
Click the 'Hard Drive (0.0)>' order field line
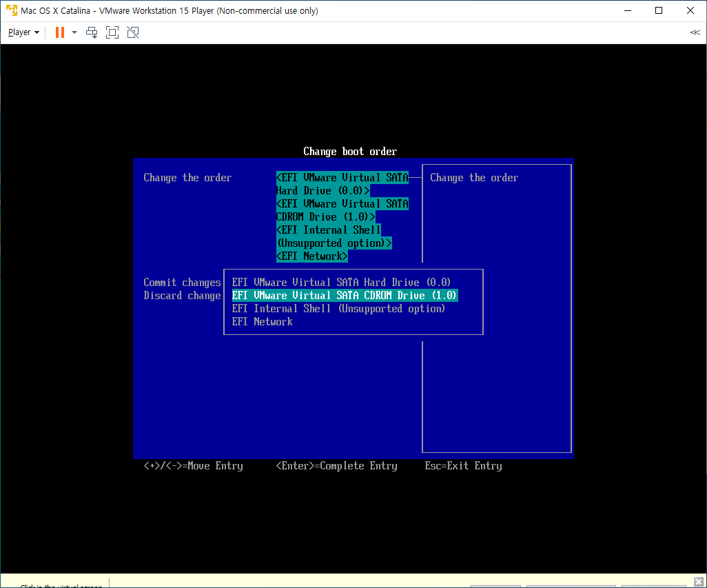point(323,191)
